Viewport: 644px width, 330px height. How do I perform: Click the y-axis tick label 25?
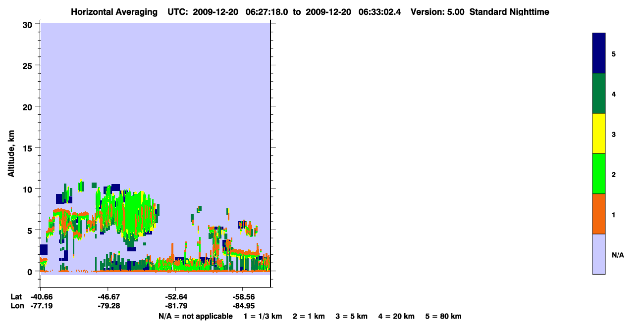pyautogui.click(x=29, y=65)
